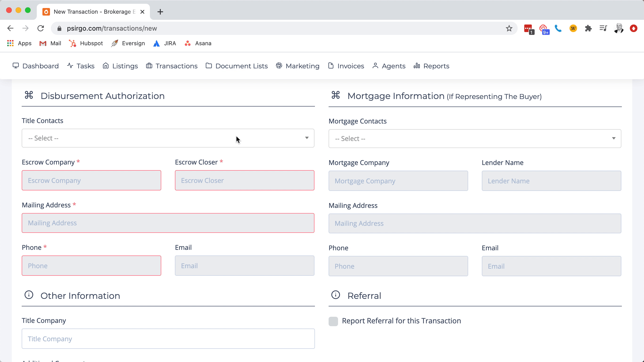Enable Report Referral for this Transaction
Screen dimensions: 644x362
pos(333,321)
